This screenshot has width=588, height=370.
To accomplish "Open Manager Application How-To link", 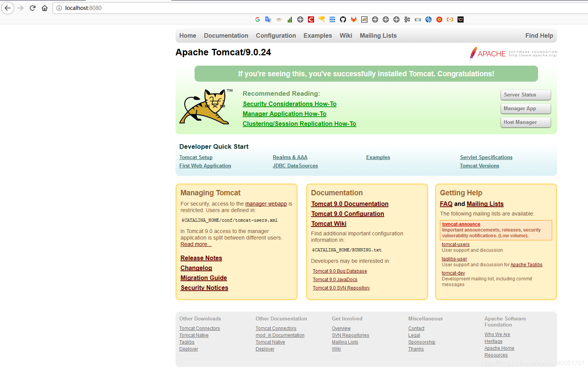I will [x=284, y=114].
